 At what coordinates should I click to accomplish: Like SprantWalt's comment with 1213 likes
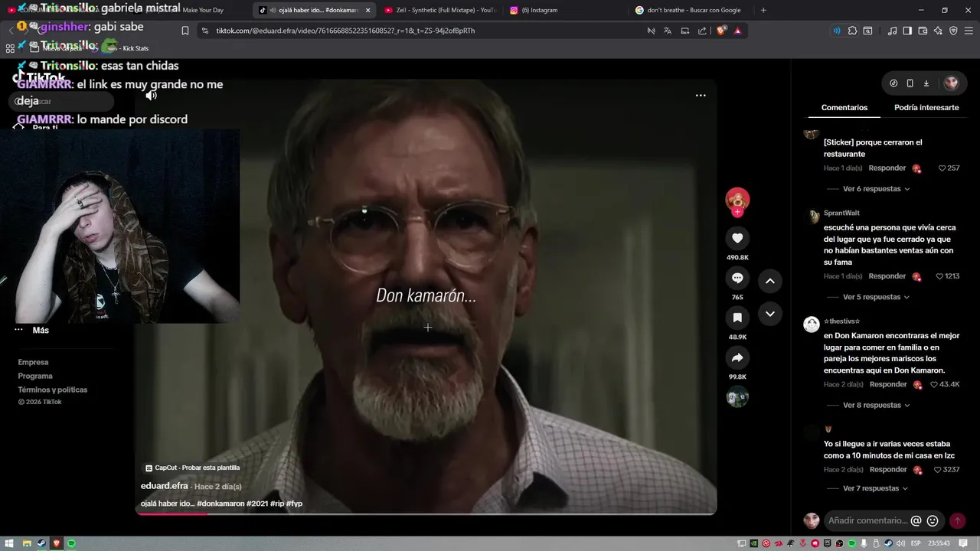click(x=939, y=276)
